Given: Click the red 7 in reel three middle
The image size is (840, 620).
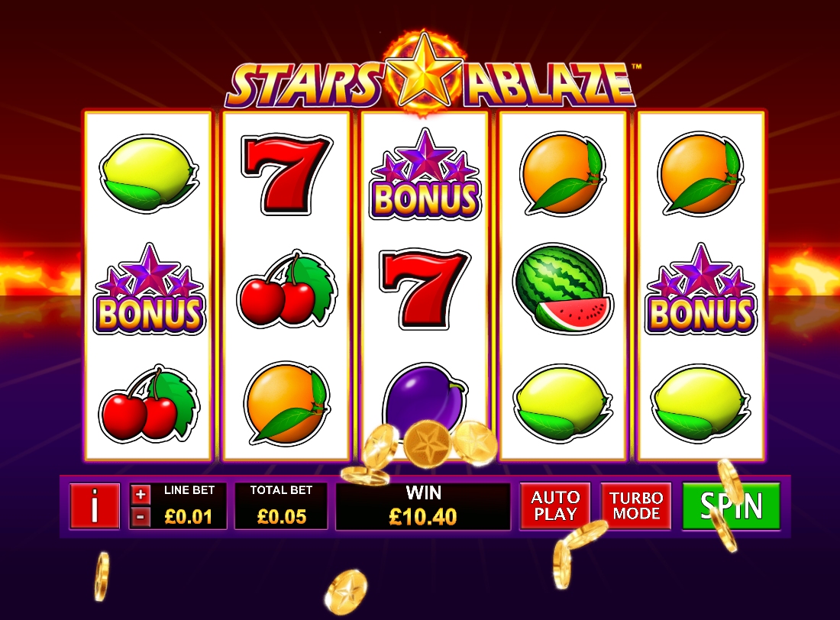Looking at the screenshot, I should click(x=425, y=289).
